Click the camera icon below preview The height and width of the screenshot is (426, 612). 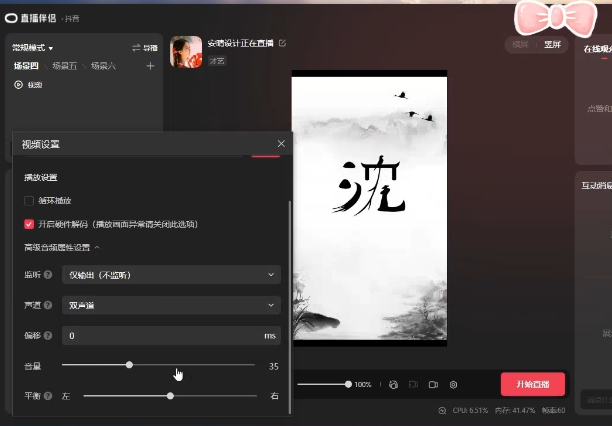point(433,384)
